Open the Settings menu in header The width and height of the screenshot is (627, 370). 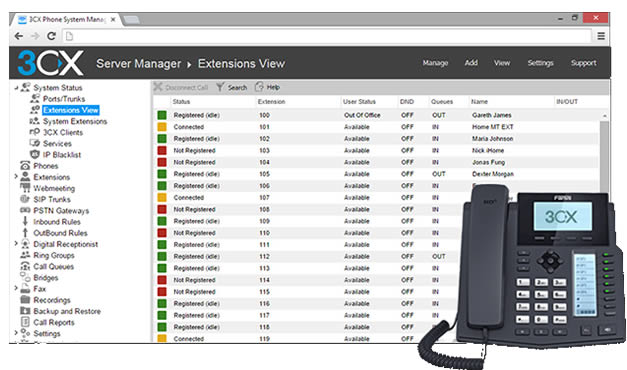click(540, 63)
